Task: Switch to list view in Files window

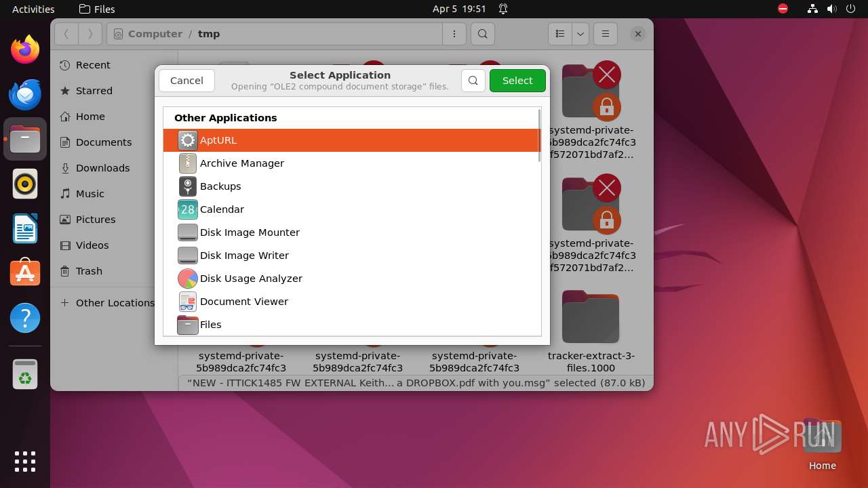Action: point(560,34)
